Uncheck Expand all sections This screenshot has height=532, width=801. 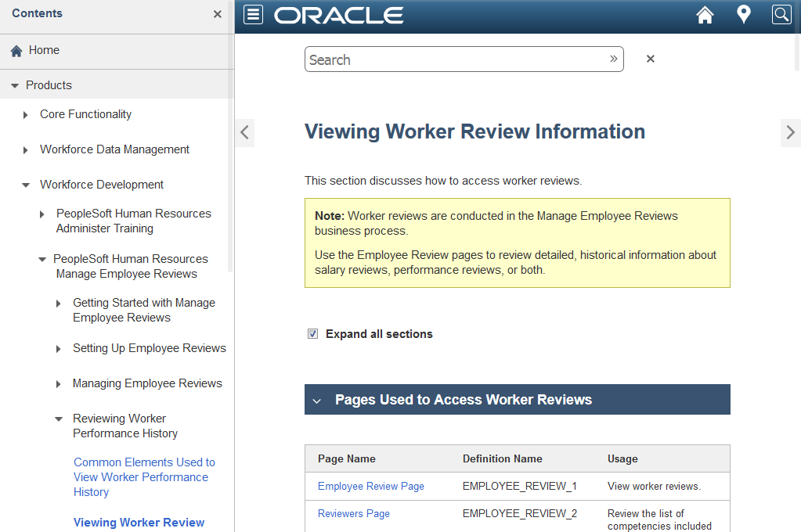[x=312, y=333]
